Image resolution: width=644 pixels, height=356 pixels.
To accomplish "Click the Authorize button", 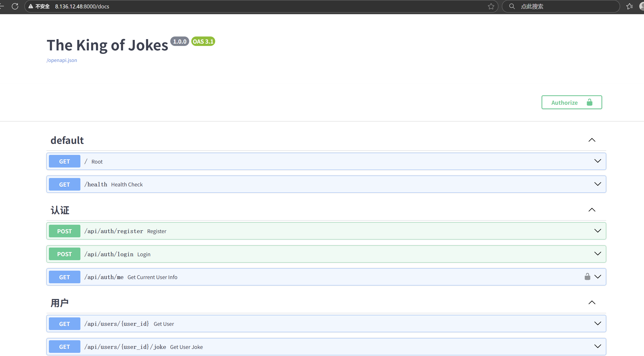I will pyautogui.click(x=564, y=102).
